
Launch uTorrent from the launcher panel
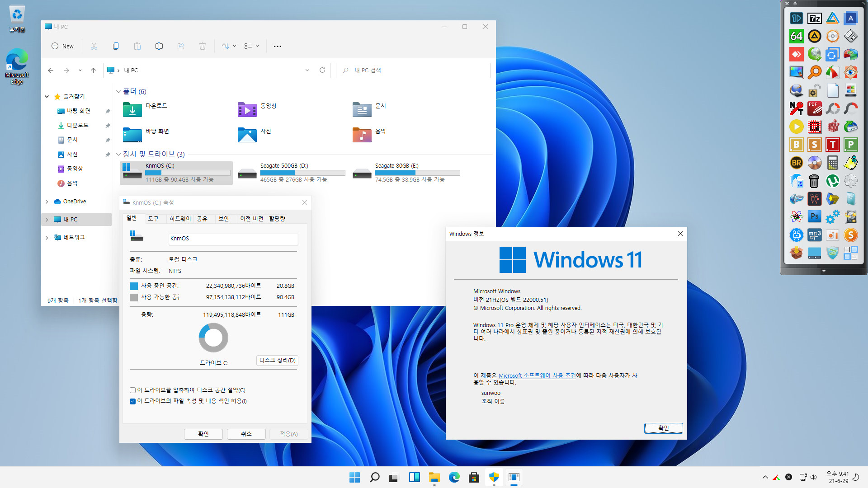pyautogui.click(x=833, y=181)
